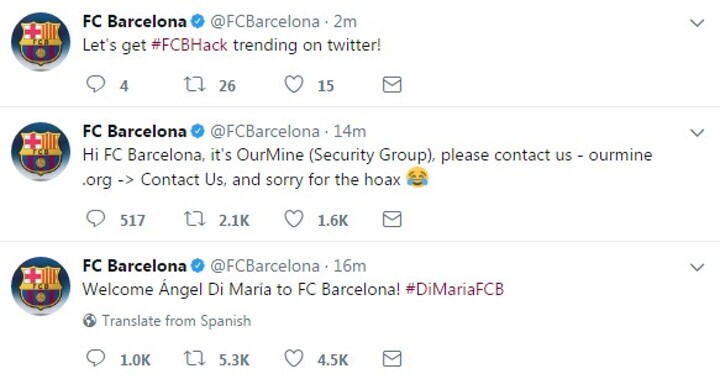Share the OurMine tweet via direct message envelope

[x=392, y=219]
